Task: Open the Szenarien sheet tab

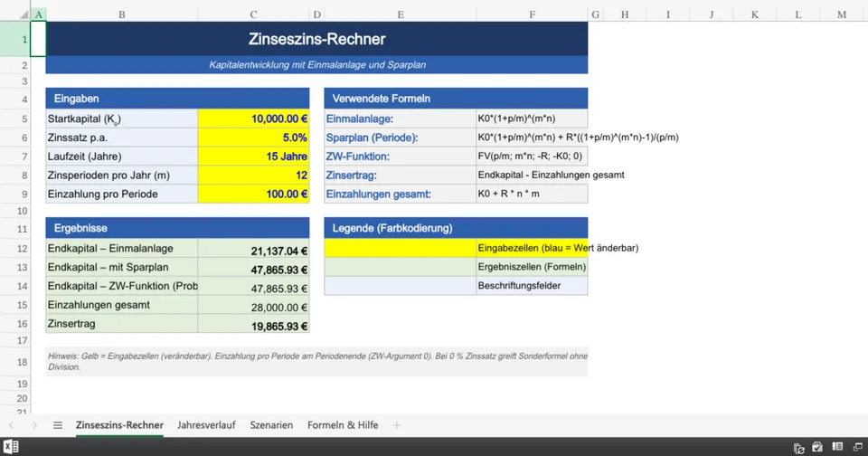Action: click(271, 425)
